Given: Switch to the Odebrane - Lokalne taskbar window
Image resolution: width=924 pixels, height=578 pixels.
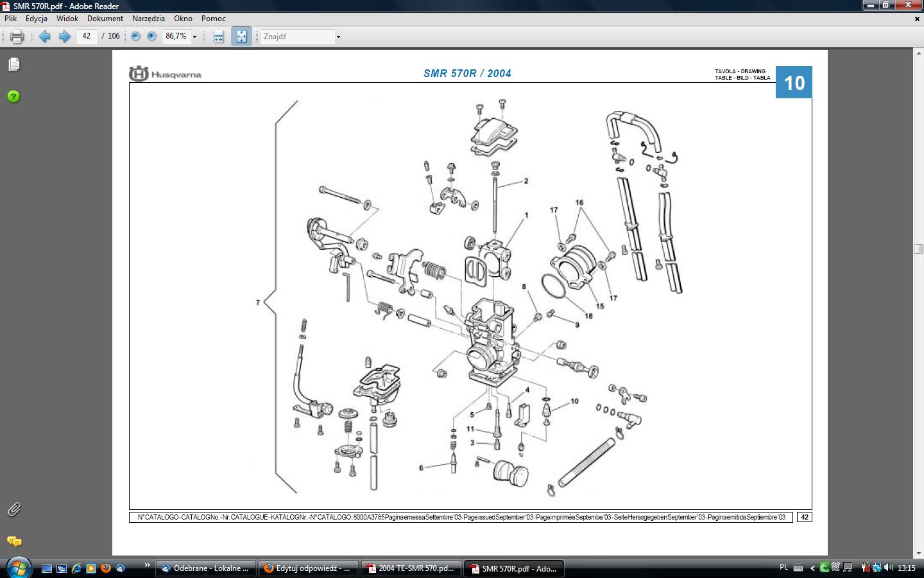Looking at the screenshot, I should (205, 568).
